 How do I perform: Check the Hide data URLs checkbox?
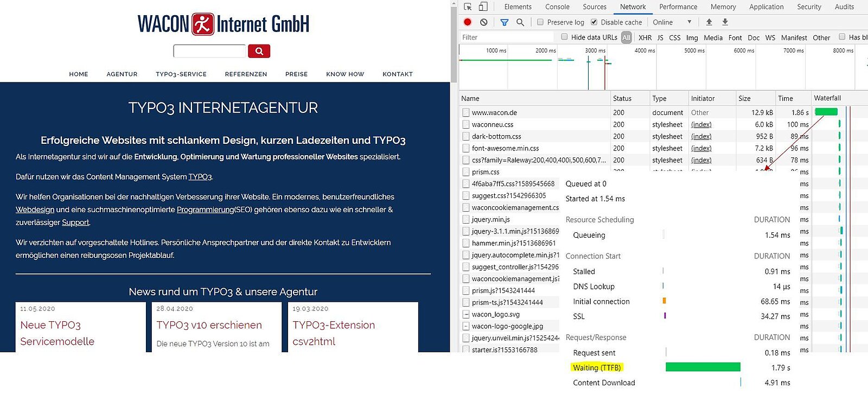[x=564, y=37]
